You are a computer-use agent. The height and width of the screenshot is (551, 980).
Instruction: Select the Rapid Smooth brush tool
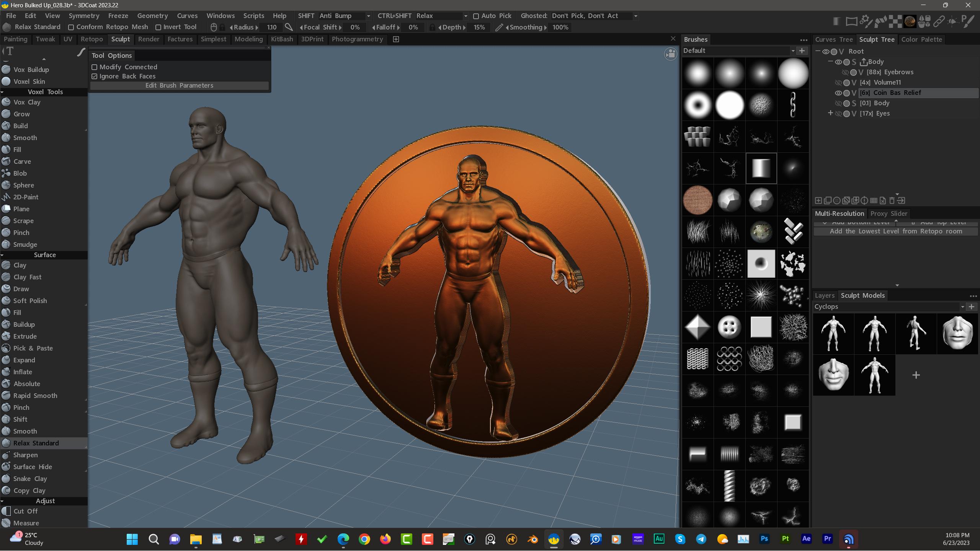[x=35, y=396]
